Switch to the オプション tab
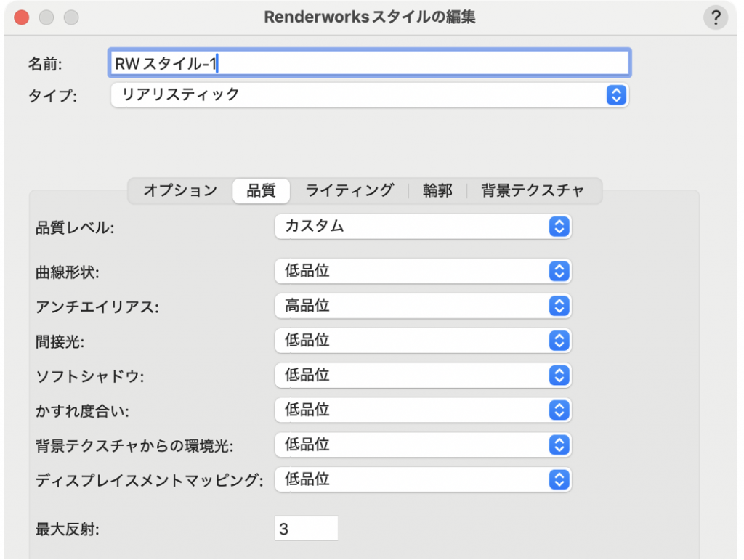 [x=180, y=190]
